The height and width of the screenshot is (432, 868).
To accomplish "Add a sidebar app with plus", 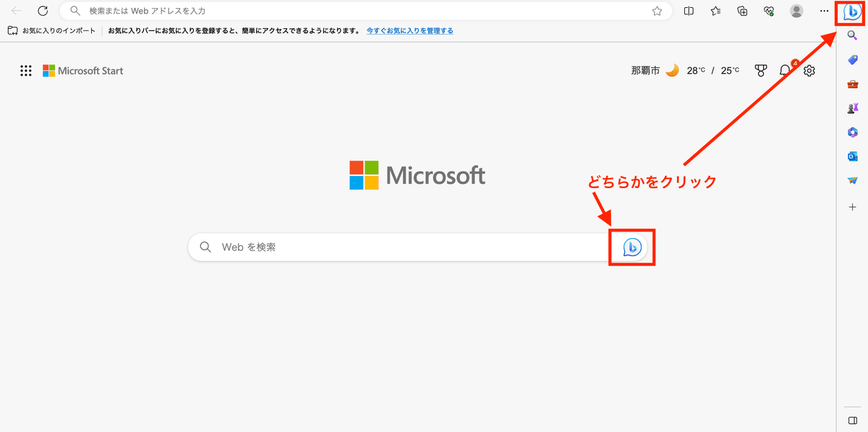I will (852, 207).
